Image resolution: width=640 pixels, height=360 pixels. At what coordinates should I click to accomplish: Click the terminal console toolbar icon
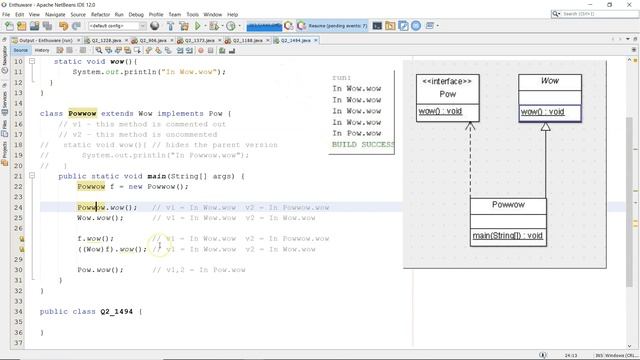[x=377, y=26]
